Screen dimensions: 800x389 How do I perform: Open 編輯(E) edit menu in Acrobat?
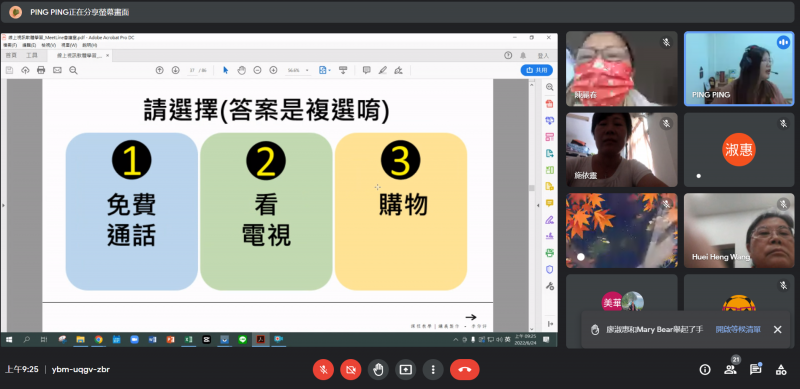tap(29, 45)
